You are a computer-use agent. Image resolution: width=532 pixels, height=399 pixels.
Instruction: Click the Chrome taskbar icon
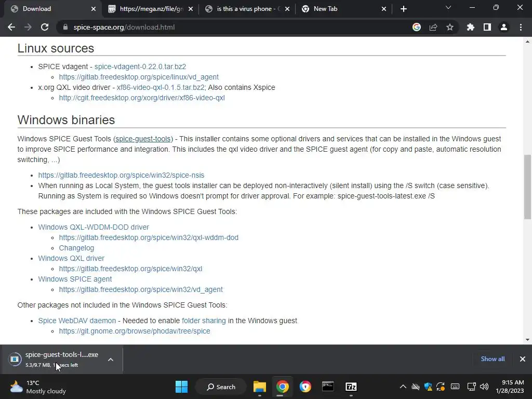coord(282,387)
